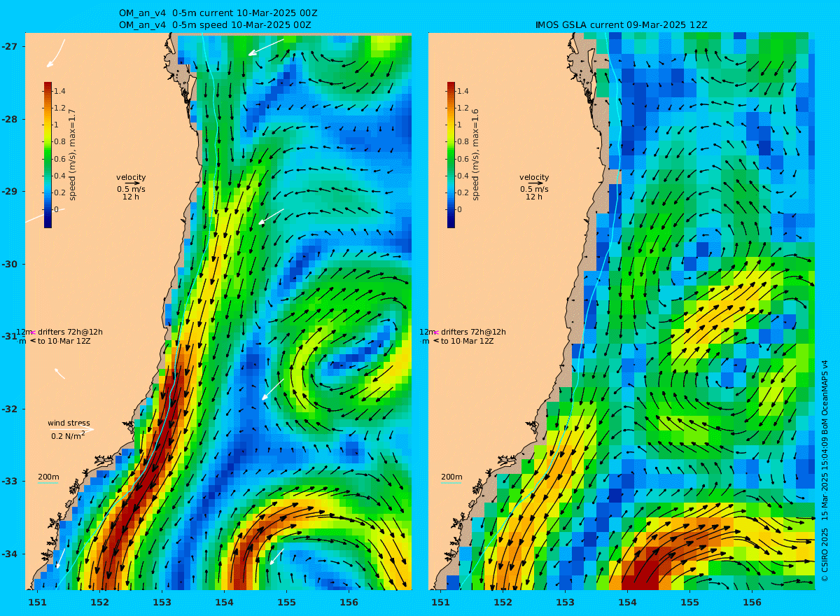Image resolution: width=840 pixels, height=616 pixels.
Task: Click the left map 'velocity' legend label
Action: point(131,177)
